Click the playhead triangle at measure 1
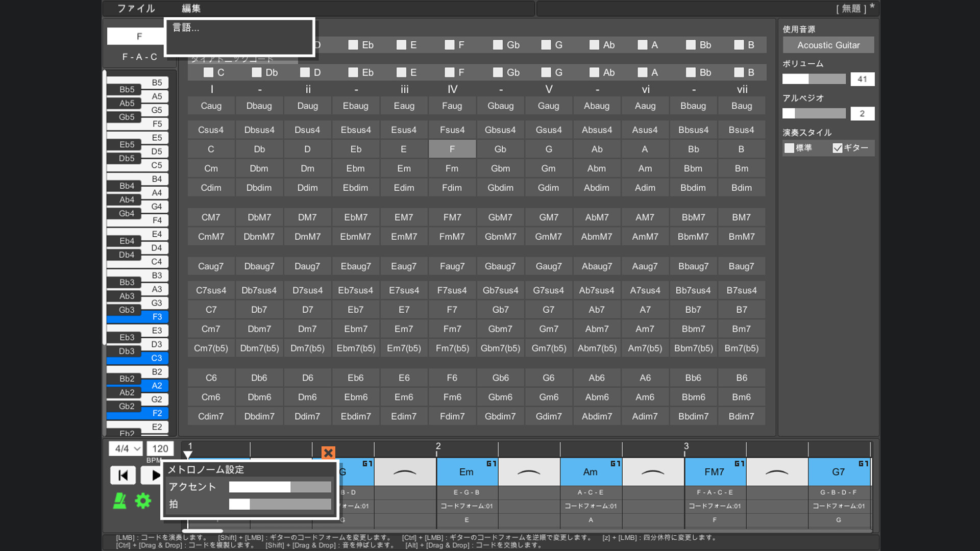The height and width of the screenshot is (551, 980). (x=188, y=453)
